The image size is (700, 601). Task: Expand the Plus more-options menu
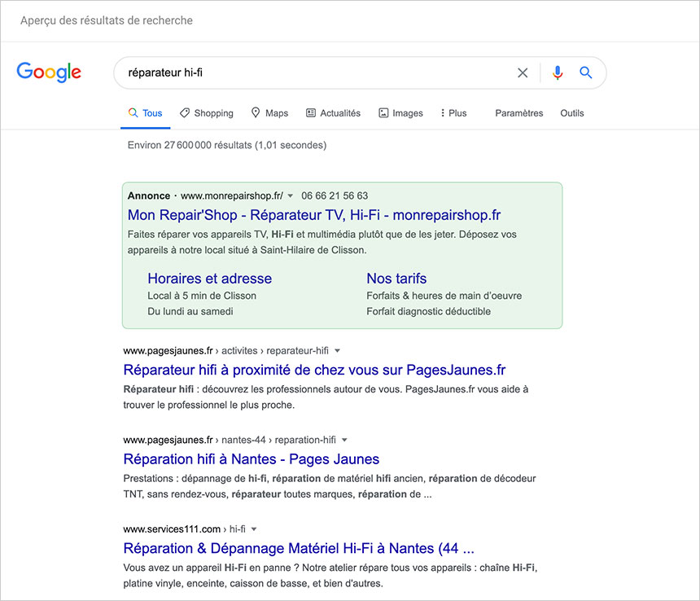pyautogui.click(x=453, y=113)
